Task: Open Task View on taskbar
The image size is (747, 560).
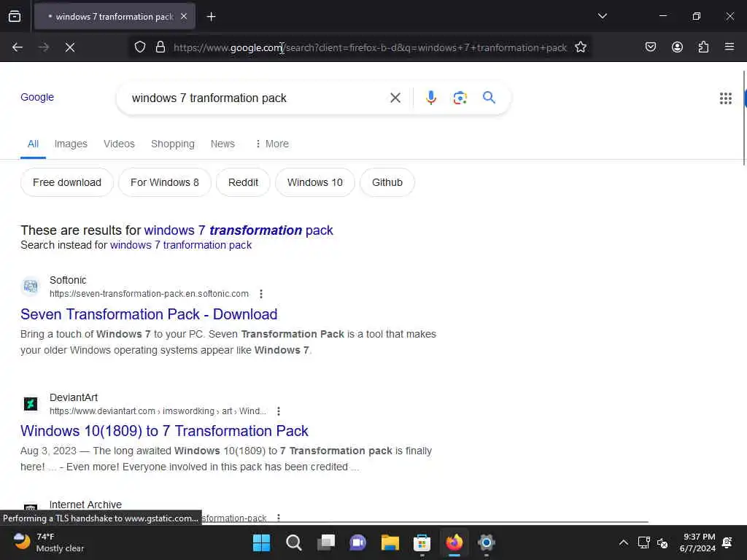Action: (x=326, y=542)
